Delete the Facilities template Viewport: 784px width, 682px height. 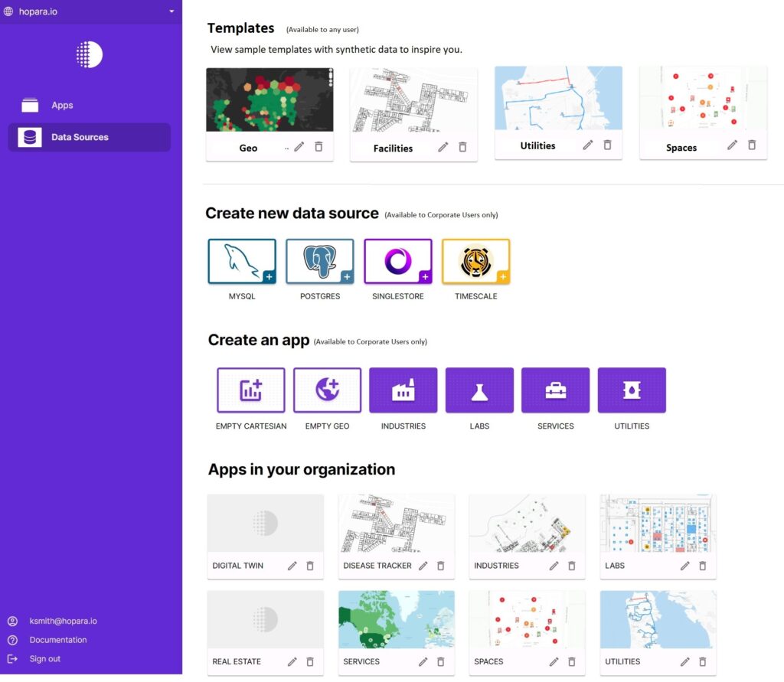[462, 147]
